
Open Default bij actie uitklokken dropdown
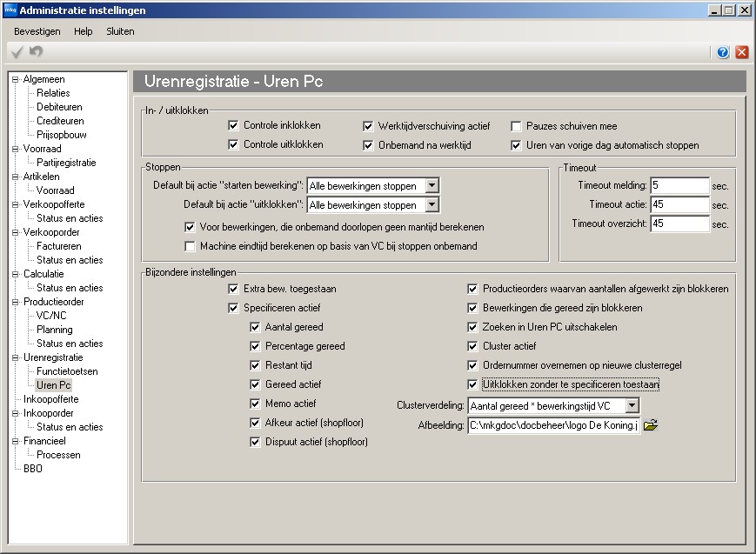(432, 205)
